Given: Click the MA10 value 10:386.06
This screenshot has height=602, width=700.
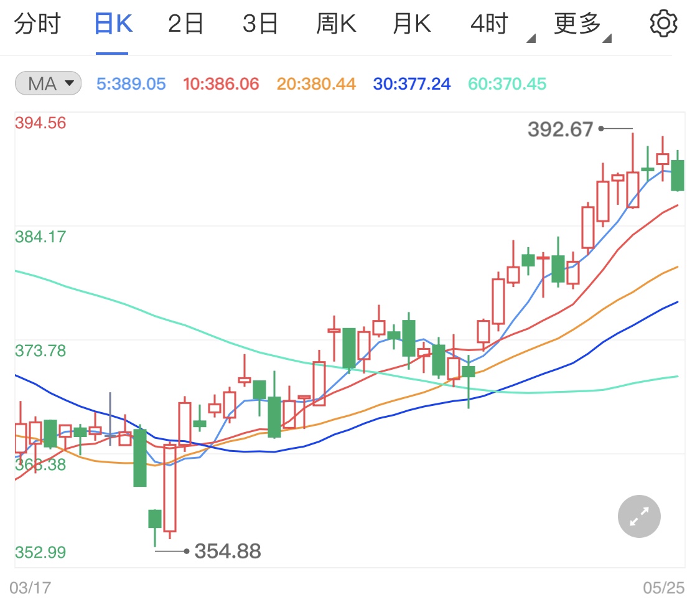Looking at the screenshot, I should pyautogui.click(x=221, y=84).
